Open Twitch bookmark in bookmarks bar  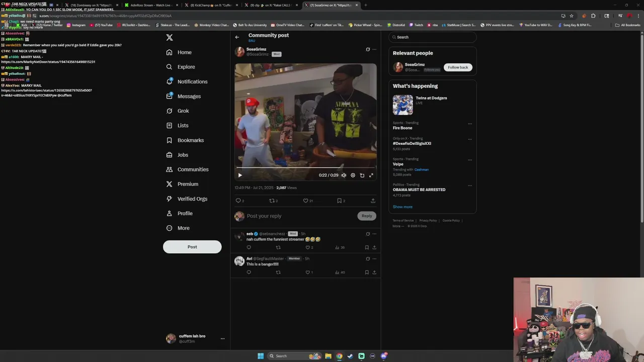click(416, 25)
